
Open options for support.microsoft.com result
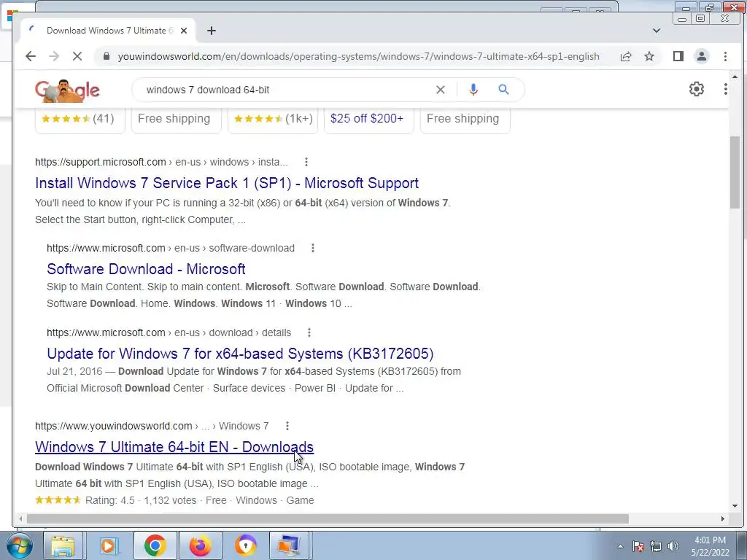pyautogui.click(x=306, y=162)
